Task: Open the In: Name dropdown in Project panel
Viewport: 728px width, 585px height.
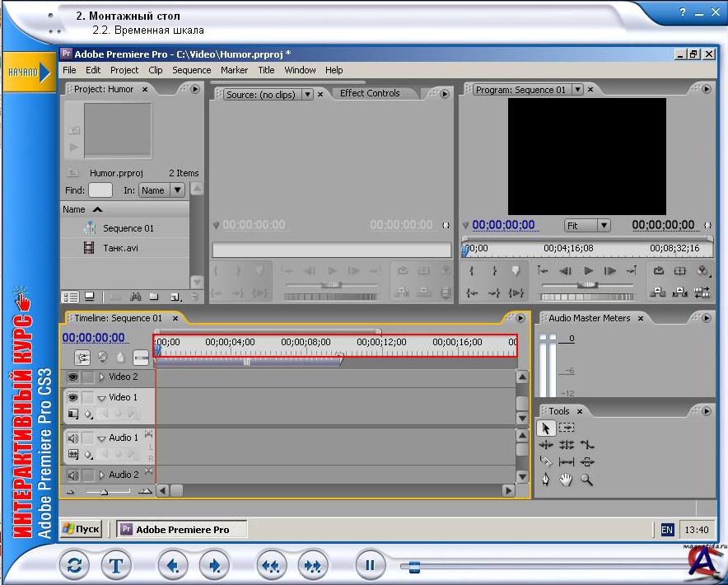Action: coord(161,190)
